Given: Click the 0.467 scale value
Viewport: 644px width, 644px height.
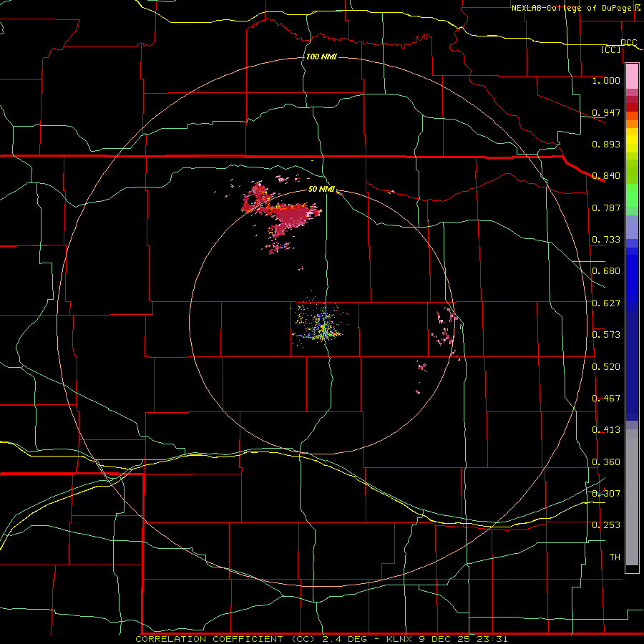Looking at the screenshot, I should click(x=606, y=399).
